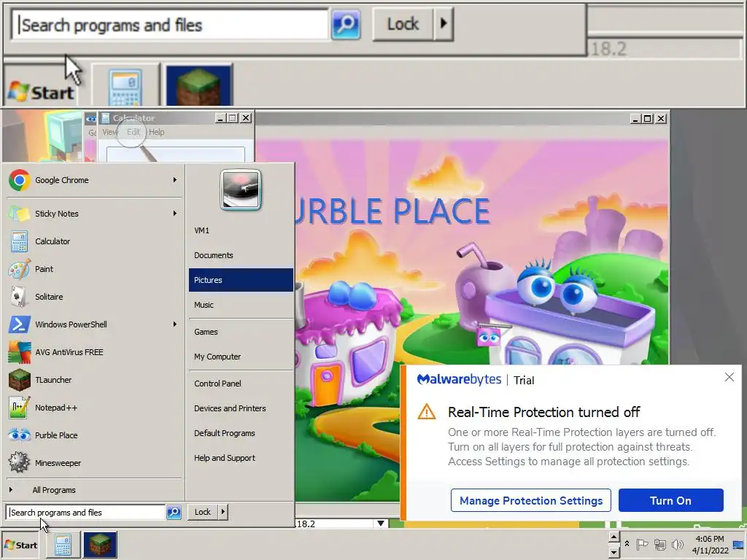This screenshot has height=560, width=747.
Task: Open Documents from Start menu
Action: coord(241,255)
